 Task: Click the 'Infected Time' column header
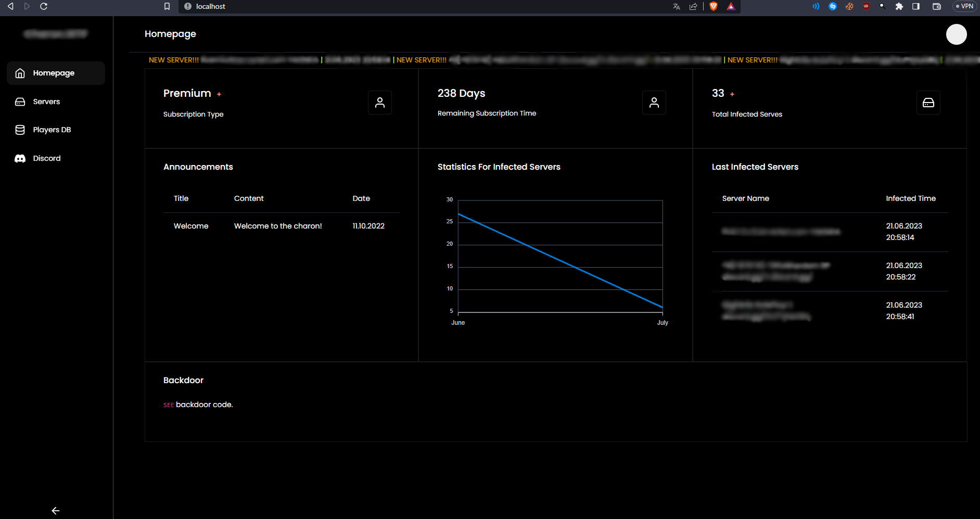point(911,198)
